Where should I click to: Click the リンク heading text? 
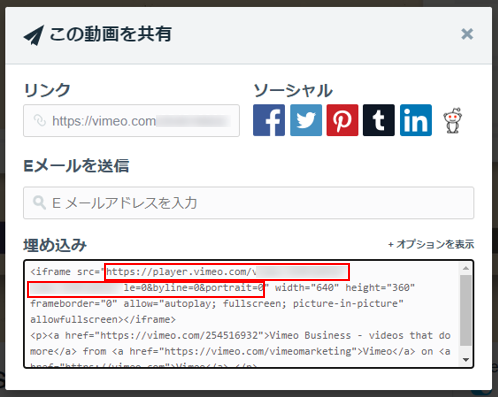pyautogui.click(x=47, y=90)
